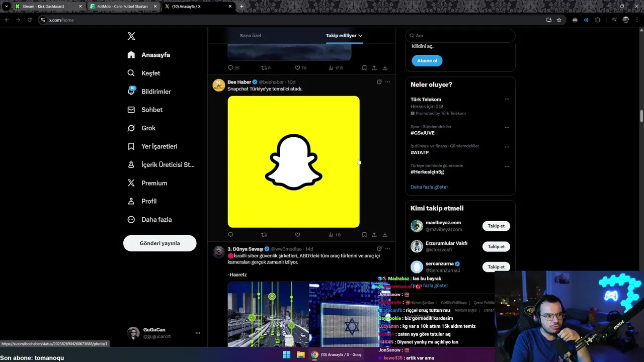This screenshot has height=362, width=644.
Task: Open GuGuCan account menu dots
Action: pos(198,333)
